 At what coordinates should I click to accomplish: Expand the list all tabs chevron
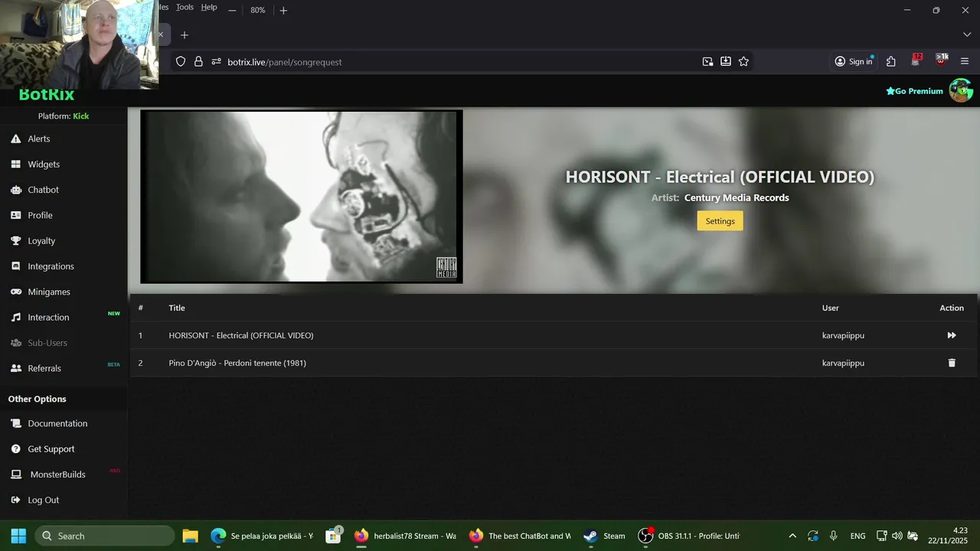point(966,35)
